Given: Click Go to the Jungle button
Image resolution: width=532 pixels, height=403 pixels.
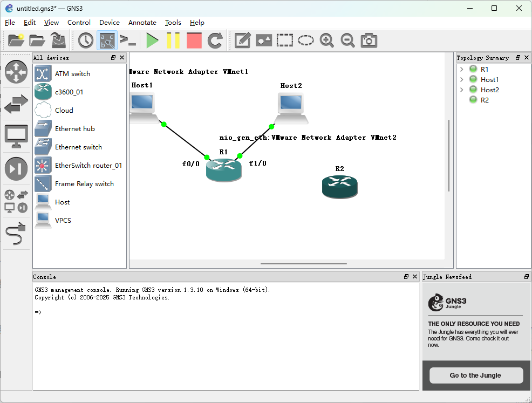Looking at the screenshot, I should (x=476, y=375).
